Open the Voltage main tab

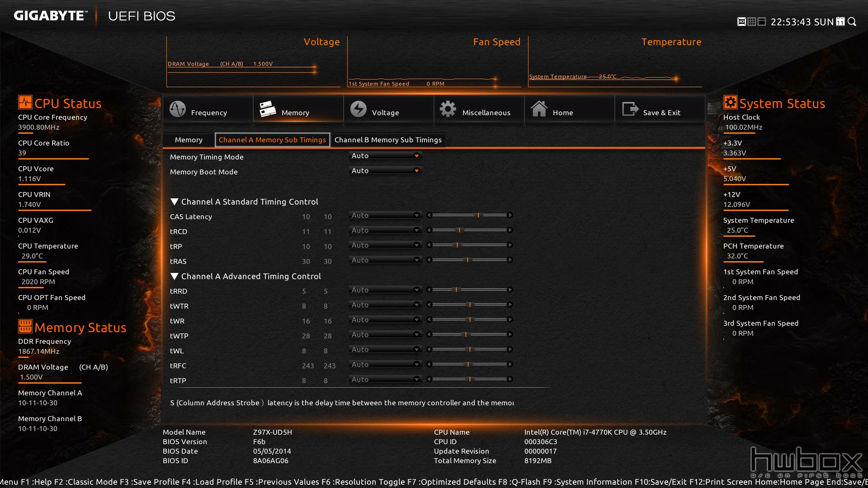pos(389,109)
